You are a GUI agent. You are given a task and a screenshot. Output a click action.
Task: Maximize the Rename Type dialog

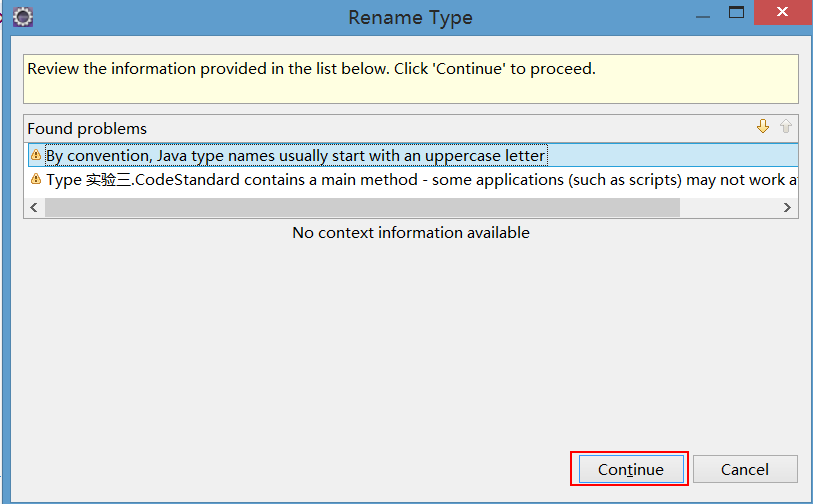(x=736, y=12)
